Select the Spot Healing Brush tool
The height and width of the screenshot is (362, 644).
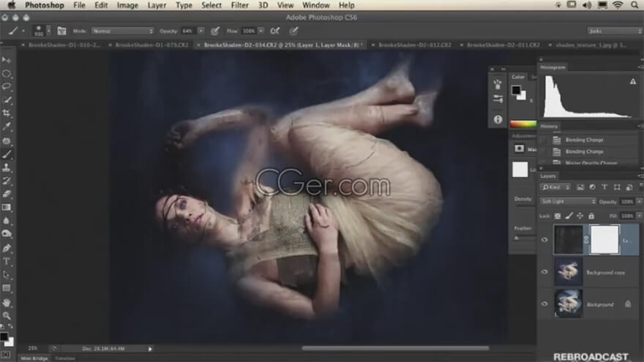[x=7, y=140]
